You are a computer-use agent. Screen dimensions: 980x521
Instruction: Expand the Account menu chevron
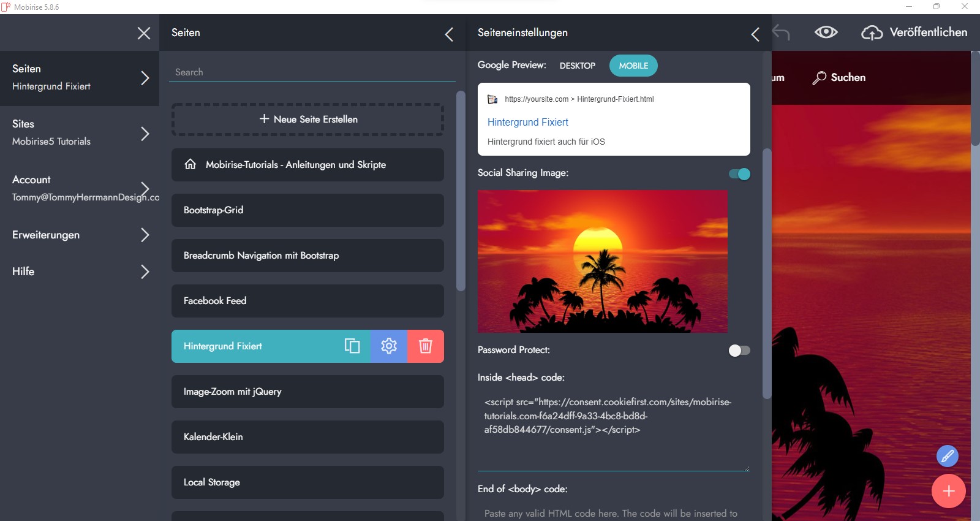pyautogui.click(x=145, y=188)
